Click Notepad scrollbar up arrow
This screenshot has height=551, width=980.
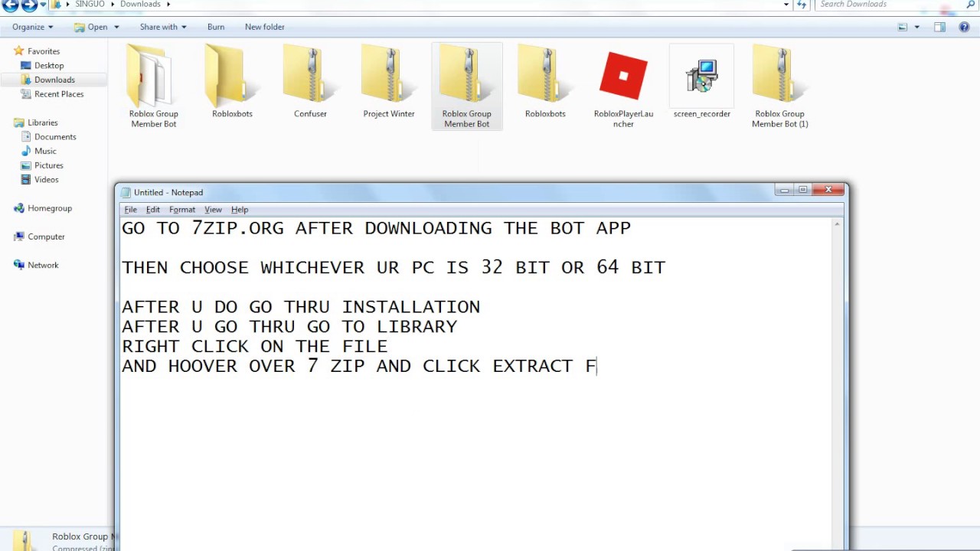[x=837, y=224]
